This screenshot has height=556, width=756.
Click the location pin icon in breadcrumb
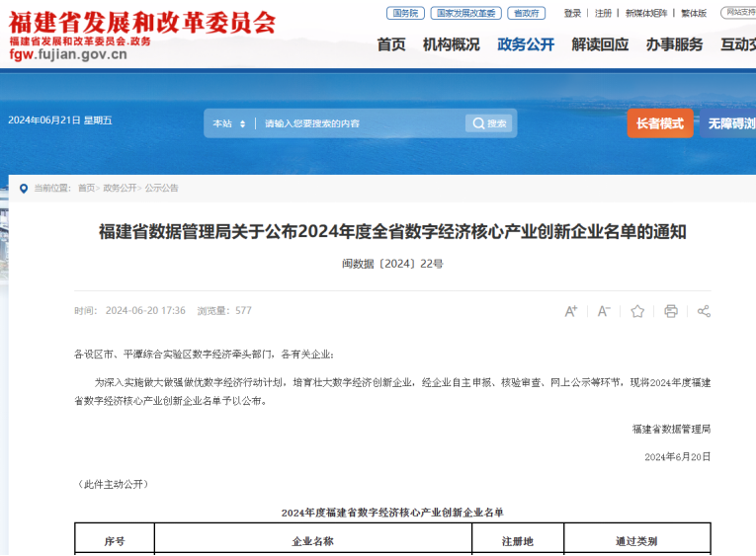pos(23,189)
